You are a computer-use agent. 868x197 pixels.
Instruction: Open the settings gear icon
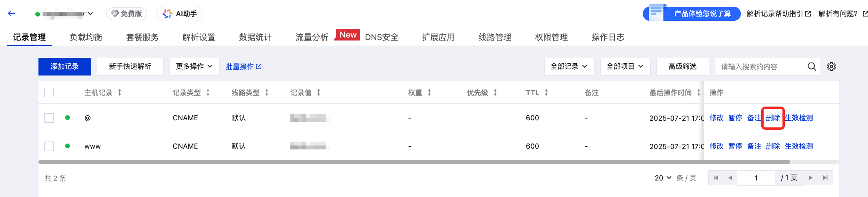point(832,66)
